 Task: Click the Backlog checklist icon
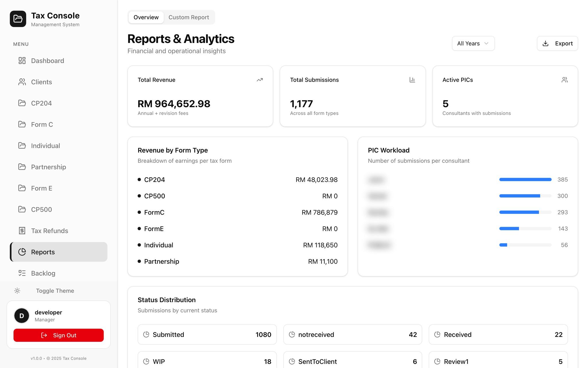click(22, 273)
